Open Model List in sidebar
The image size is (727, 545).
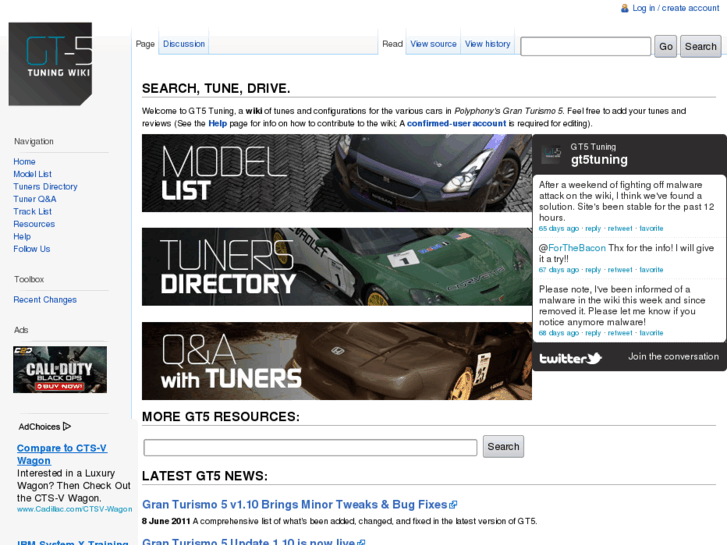[32, 174]
